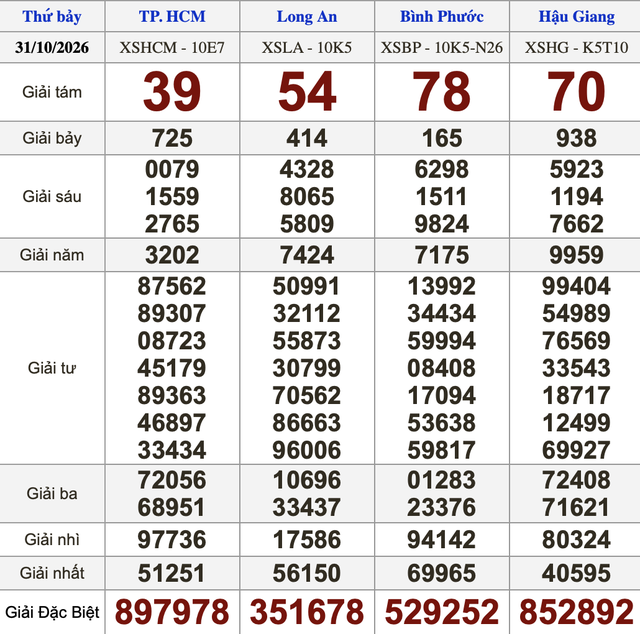The image size is (640, 634).
Task: Click the Giải nhì row label
Action: (x=52, y=540)
